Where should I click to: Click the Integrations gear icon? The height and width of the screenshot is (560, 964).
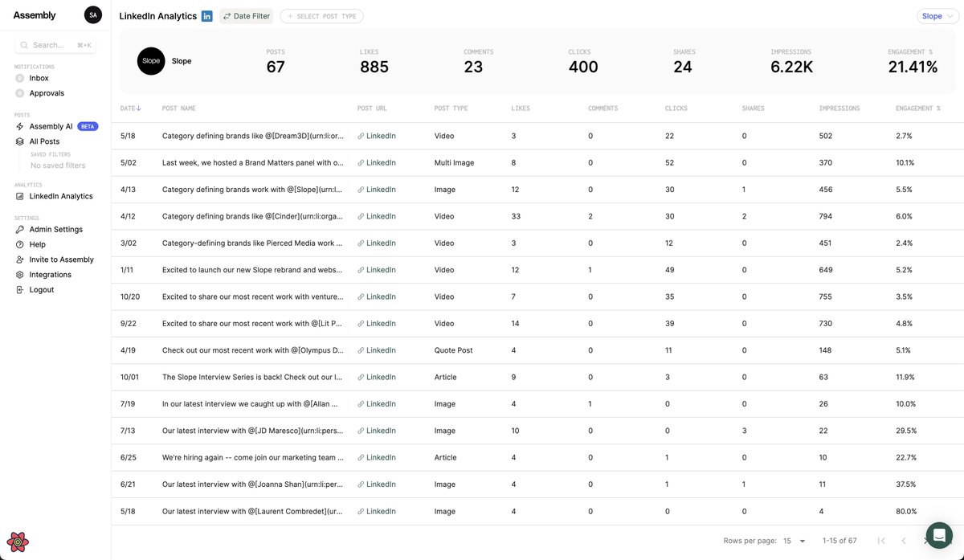tap(20, 275)
